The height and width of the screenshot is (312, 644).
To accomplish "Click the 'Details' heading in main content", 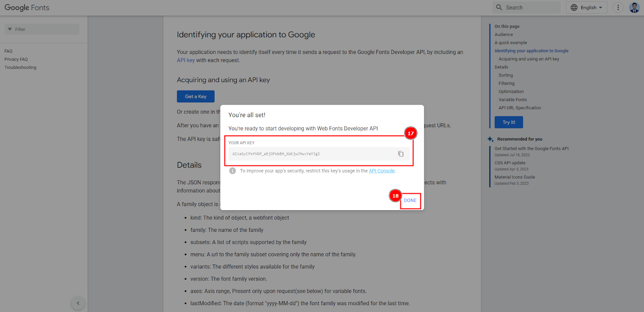I will pos(189,165).
